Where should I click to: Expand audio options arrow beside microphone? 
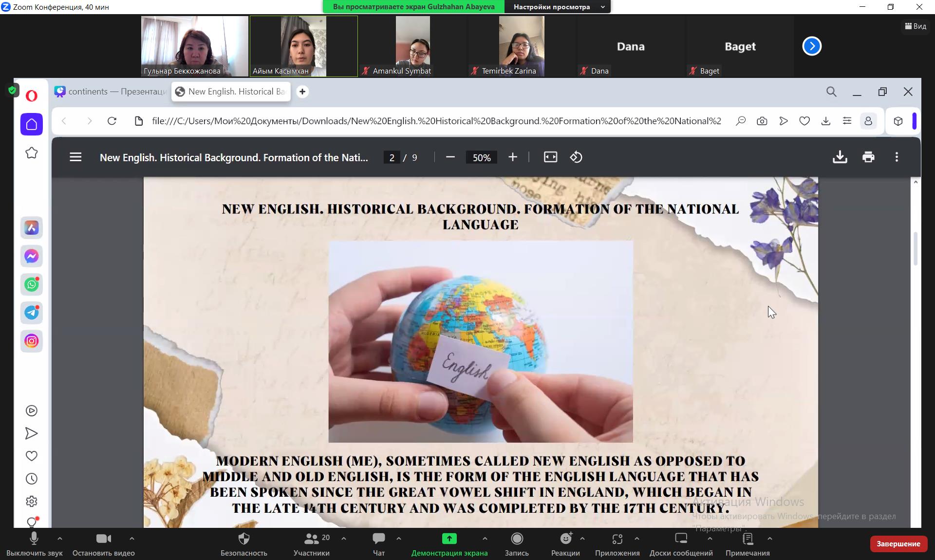pos(59,539)
